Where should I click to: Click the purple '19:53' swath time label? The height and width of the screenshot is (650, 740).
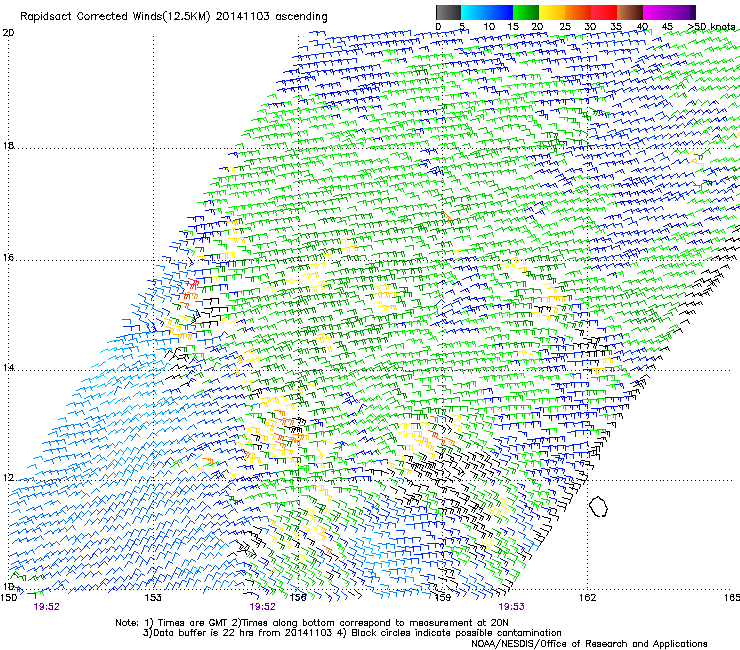(x=511, y=607)
